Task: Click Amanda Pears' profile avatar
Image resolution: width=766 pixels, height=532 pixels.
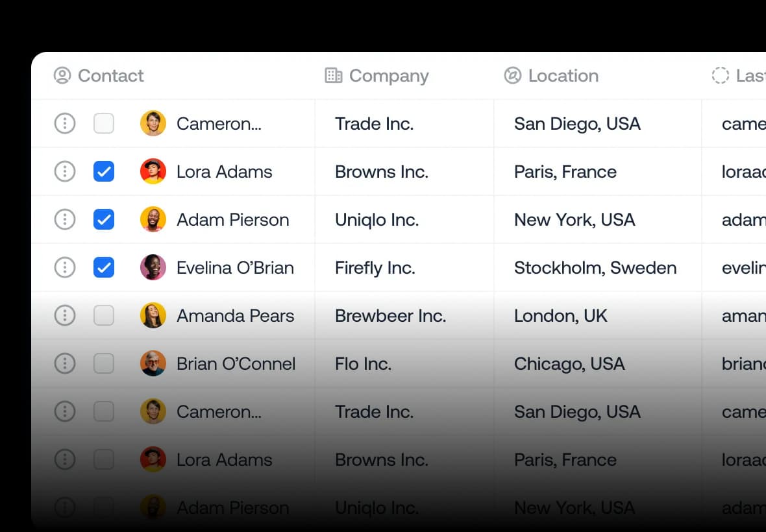Action: (x=153, y=315)
